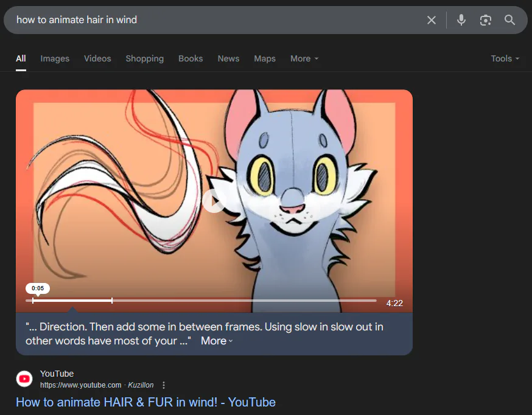Click the YouTube favicon icon
Viewport: 532px width, 415px height.
coord(24,378)
